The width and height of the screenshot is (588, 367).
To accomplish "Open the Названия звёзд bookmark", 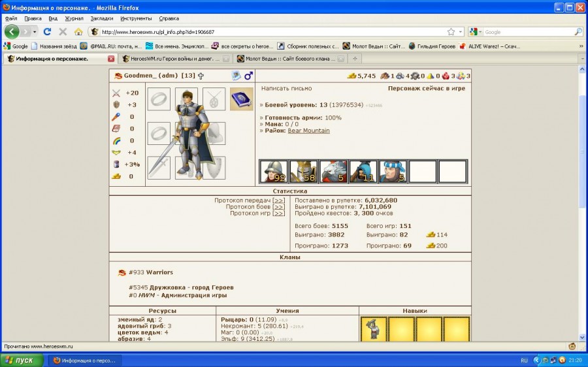I will 54,46.
